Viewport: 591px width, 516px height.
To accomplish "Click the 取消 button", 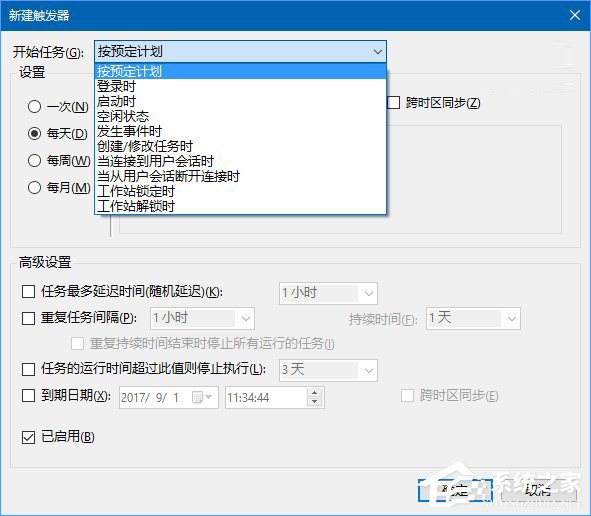I will pos(539,490).
